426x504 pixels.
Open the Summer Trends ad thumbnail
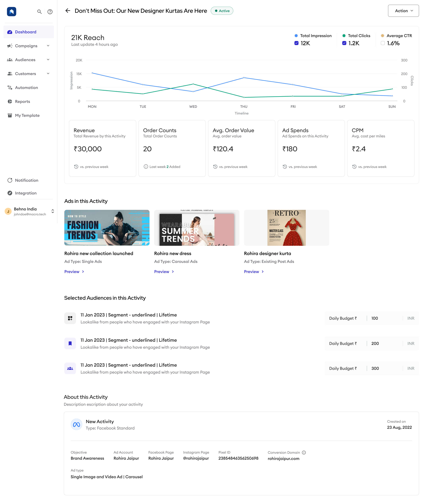click(197, 228)
